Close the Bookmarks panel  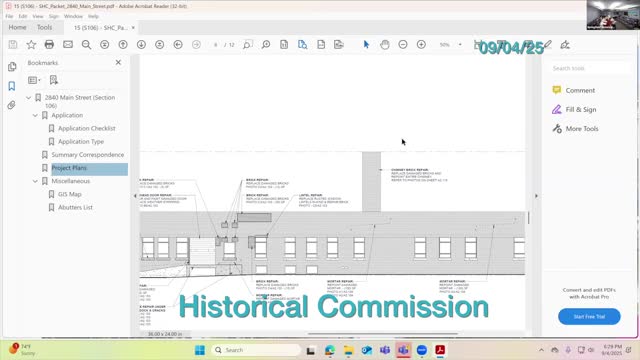click(x=118, y=62)
